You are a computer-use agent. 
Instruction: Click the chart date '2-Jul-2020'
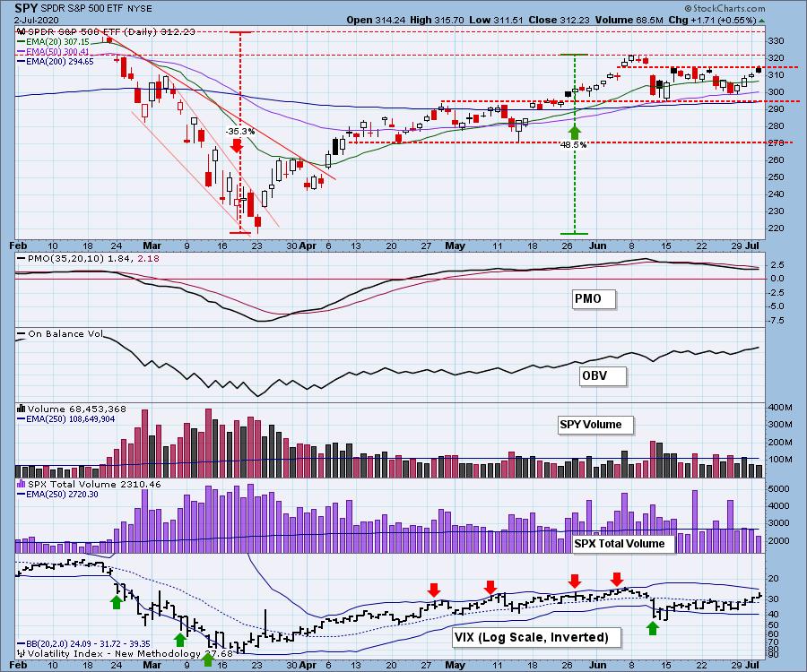[x=37, y=21]
